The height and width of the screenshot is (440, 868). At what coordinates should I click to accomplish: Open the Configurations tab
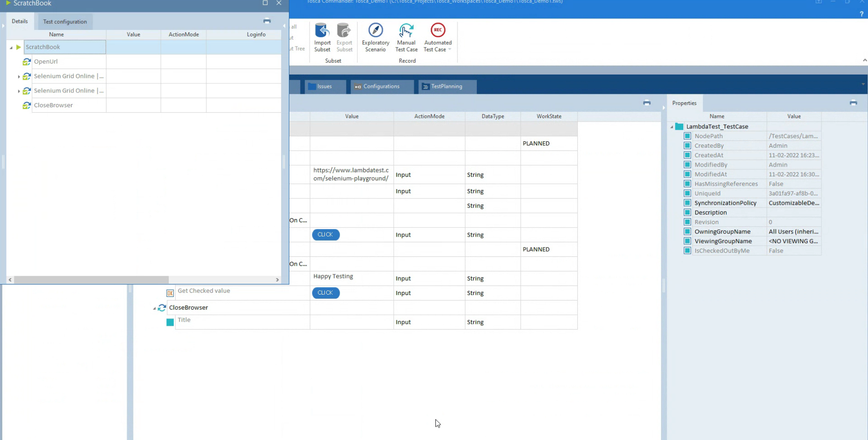381,87
